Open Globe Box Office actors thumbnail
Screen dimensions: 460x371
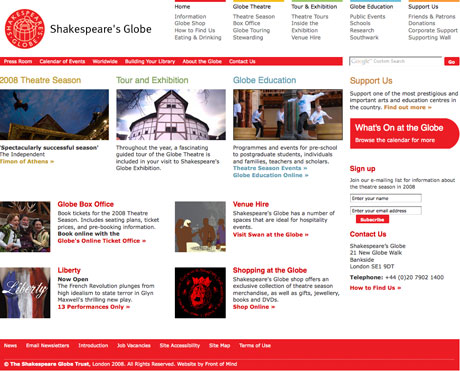pyautogui.click(x=25, y=226)
